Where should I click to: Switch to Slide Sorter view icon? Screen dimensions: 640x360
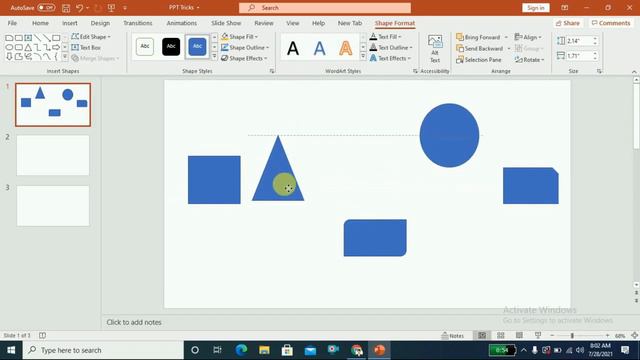[501, 336]
